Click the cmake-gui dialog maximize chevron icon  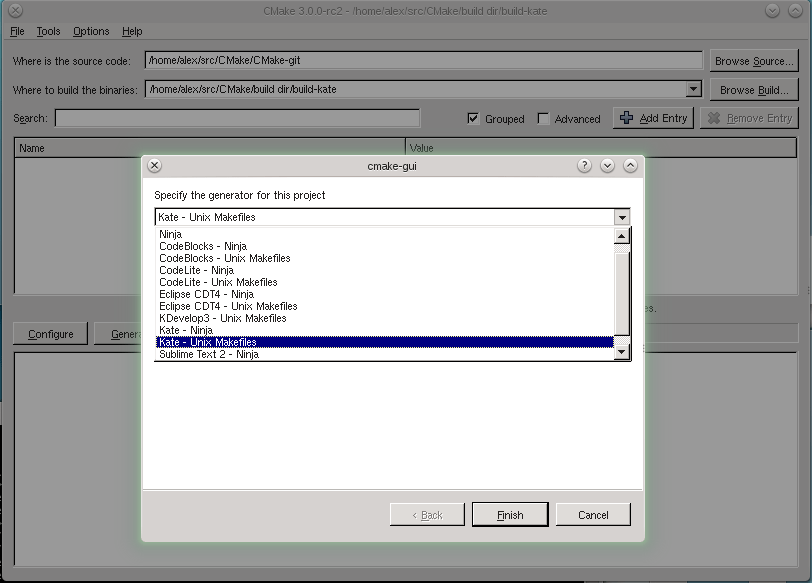(x=630, y=166)
